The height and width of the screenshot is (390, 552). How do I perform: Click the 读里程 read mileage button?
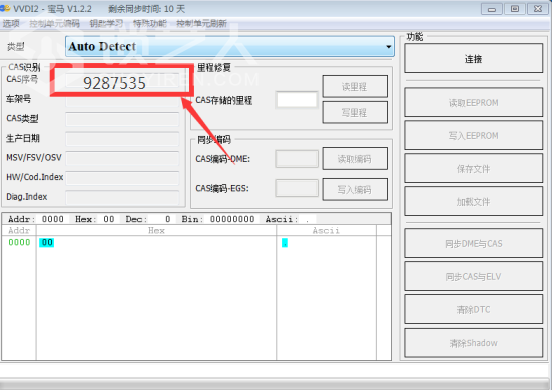click(355, 86)
